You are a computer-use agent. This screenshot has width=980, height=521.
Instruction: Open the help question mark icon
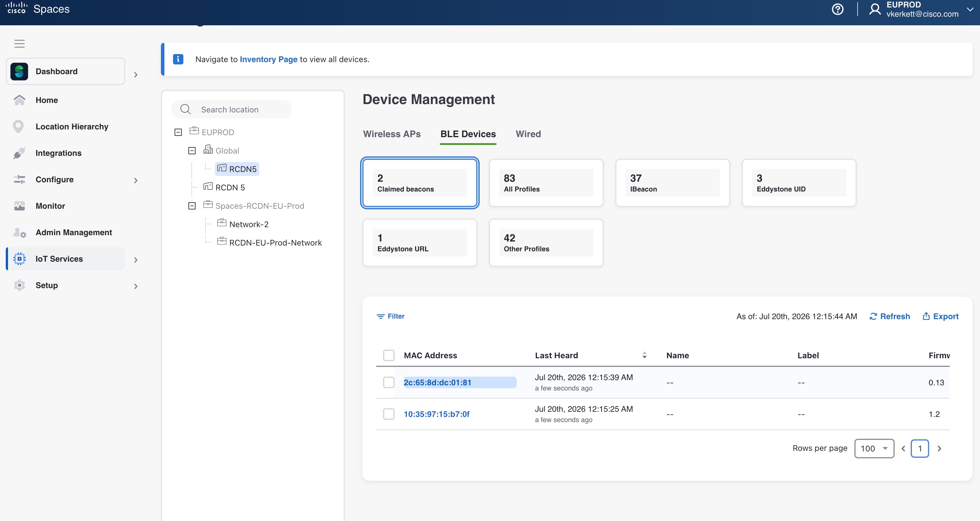[837, 9]
